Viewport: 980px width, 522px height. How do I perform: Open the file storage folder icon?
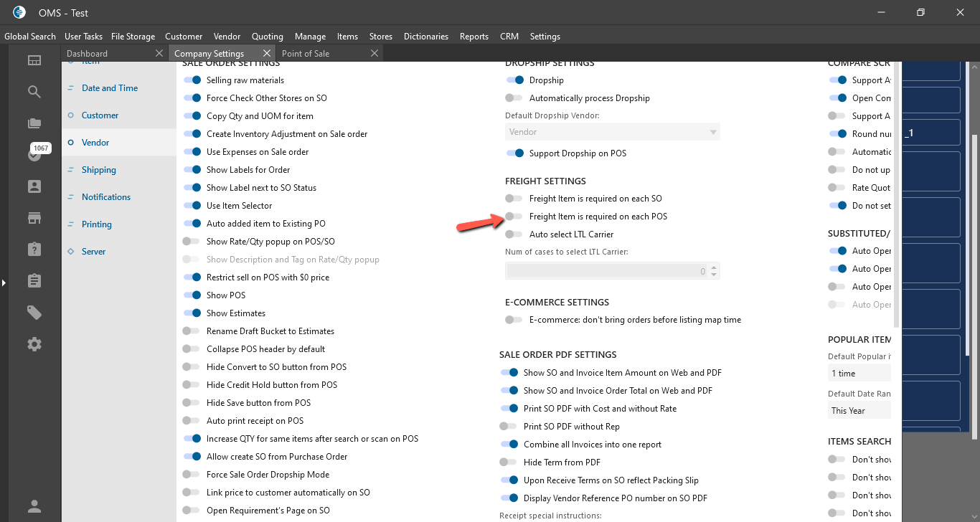click(34, 123)
